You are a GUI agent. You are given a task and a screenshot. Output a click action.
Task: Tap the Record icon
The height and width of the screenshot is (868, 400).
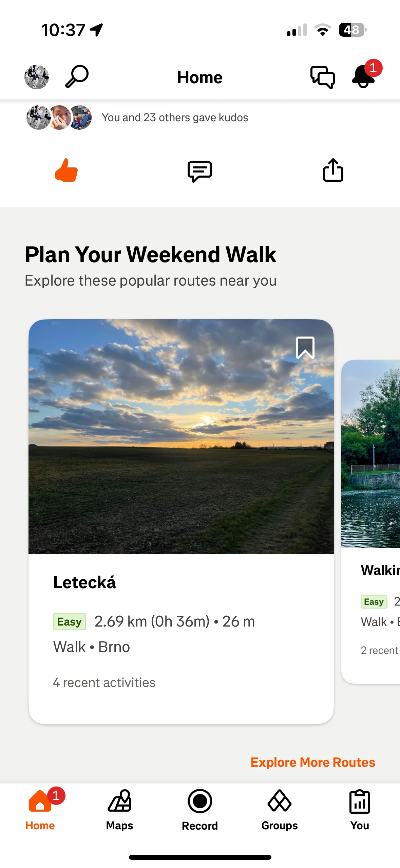[200, 801]
